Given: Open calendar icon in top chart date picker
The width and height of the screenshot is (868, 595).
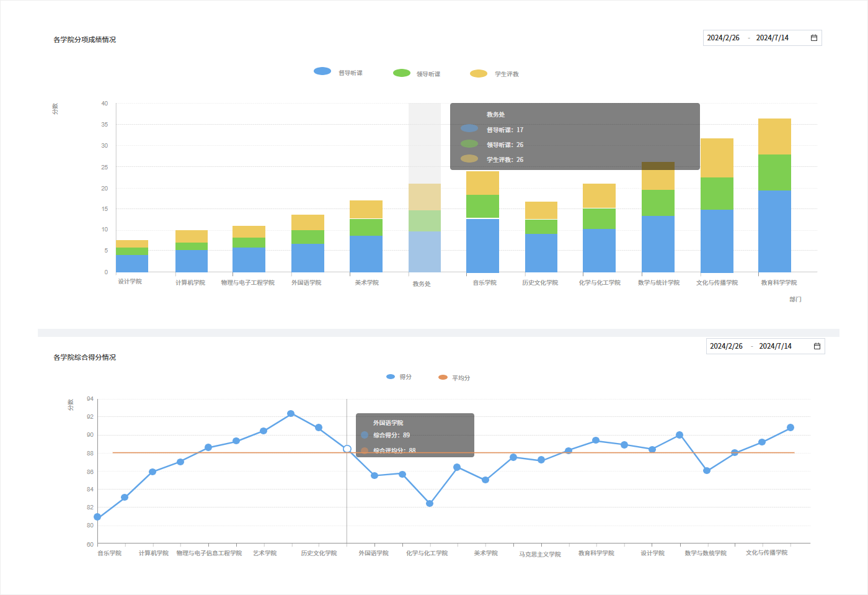Looking at the screenshot, I should (x=813, y=38).
